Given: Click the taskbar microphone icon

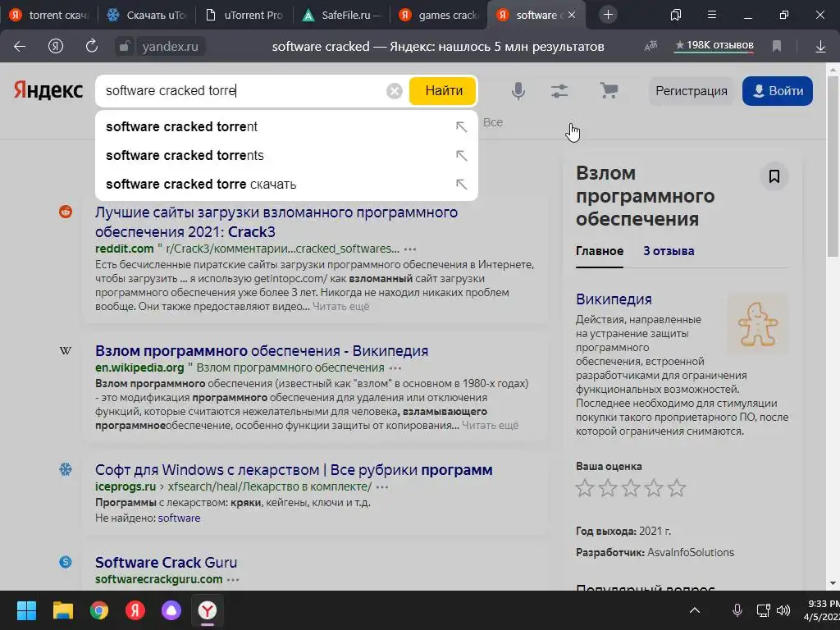Looking at the screenshot, I should 737,610.
